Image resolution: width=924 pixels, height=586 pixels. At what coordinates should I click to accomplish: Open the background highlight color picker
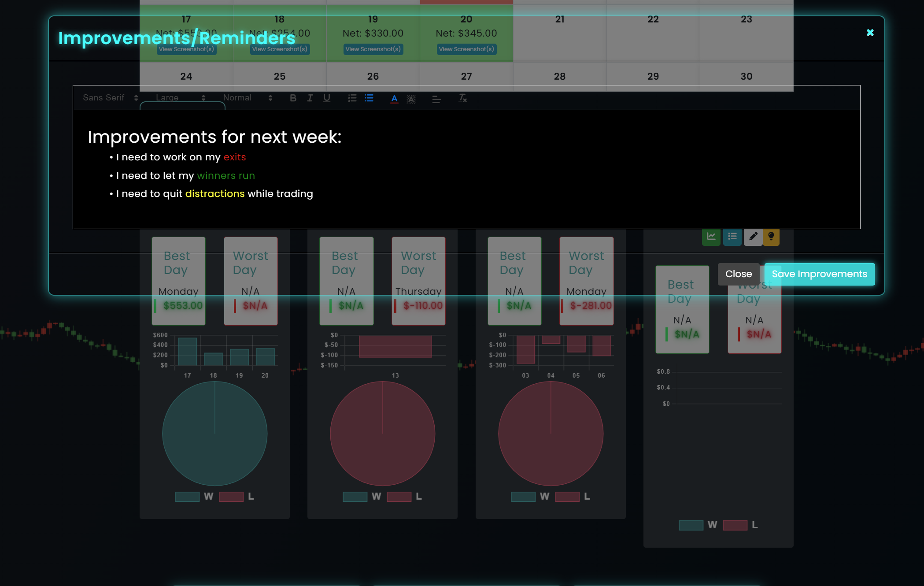tap(411, 99)
